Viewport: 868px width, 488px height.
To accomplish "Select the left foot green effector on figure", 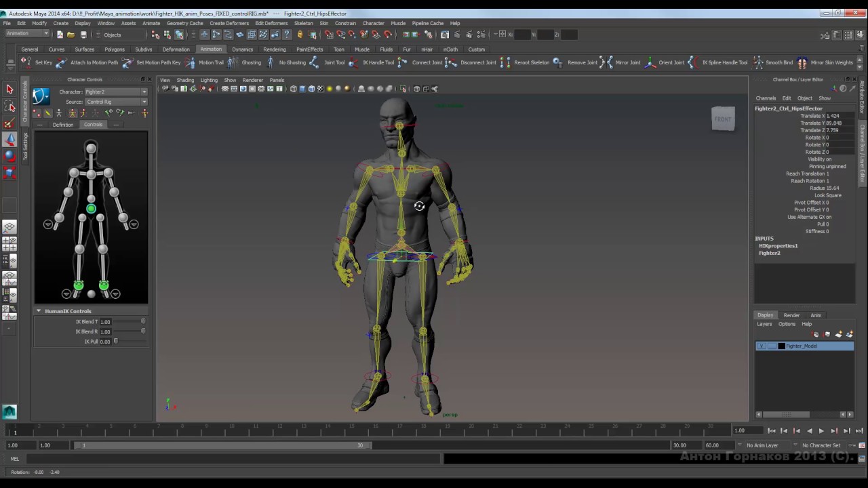I will click(x=79, y=285).
